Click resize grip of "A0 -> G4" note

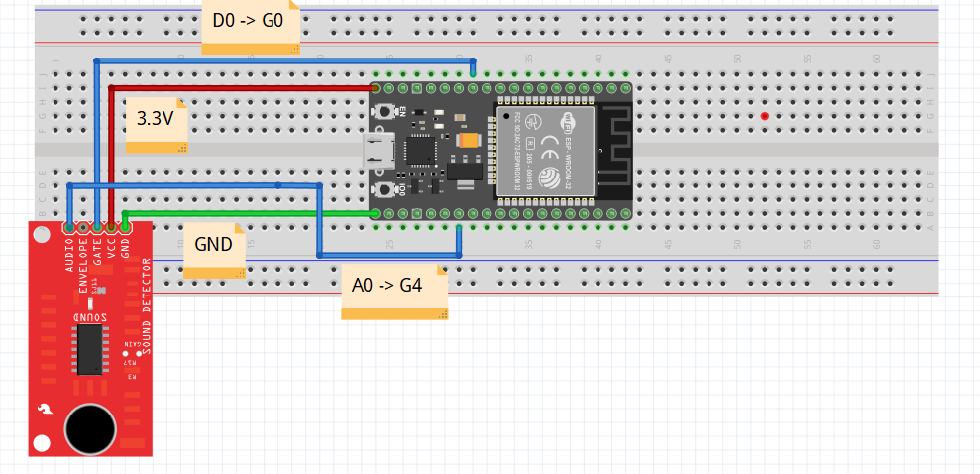[x=443, y=313]
